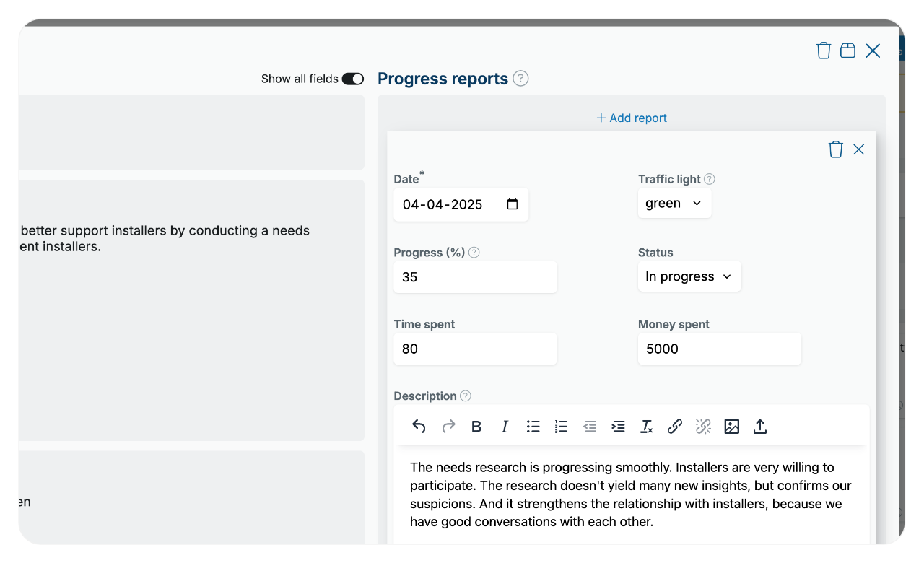Upload a file via the upload icon
Screen dimensions: 924x563
tap(760, 427)
